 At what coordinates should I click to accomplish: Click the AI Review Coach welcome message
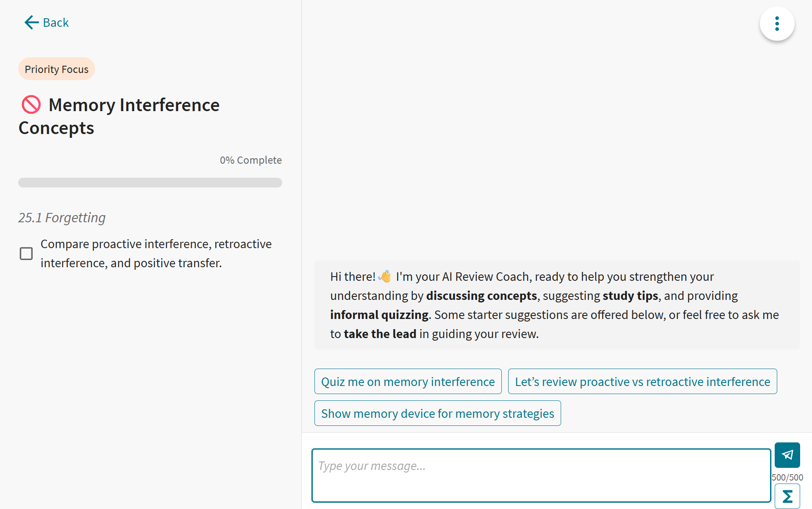pyautogui.click(x=554, y=305)
